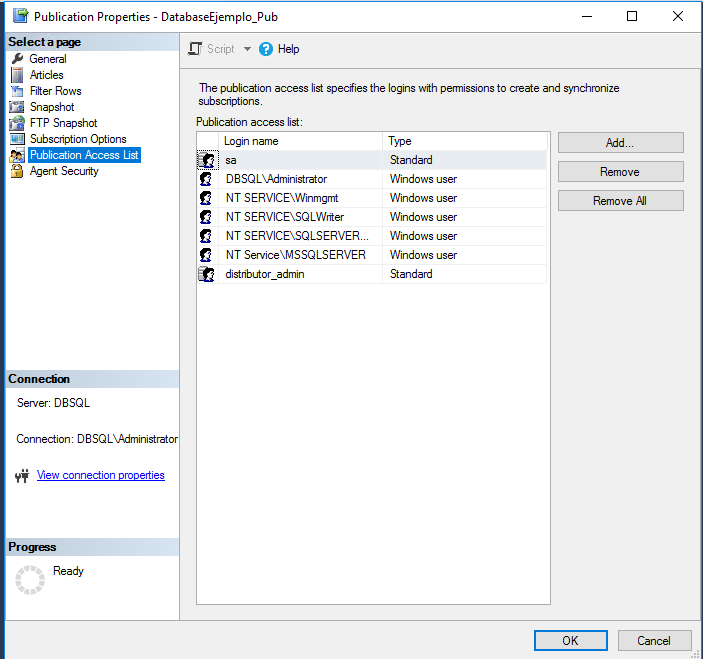Select the Publication Access List page
The image size is (703, 659).
(84, 155)
